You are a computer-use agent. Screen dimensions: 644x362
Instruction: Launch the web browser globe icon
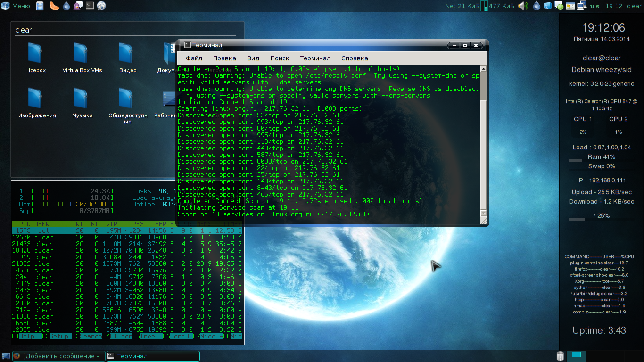click(101, 6)
